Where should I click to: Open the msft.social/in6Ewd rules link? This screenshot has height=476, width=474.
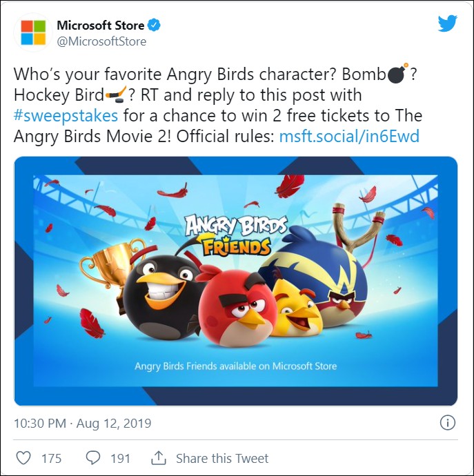349,136
